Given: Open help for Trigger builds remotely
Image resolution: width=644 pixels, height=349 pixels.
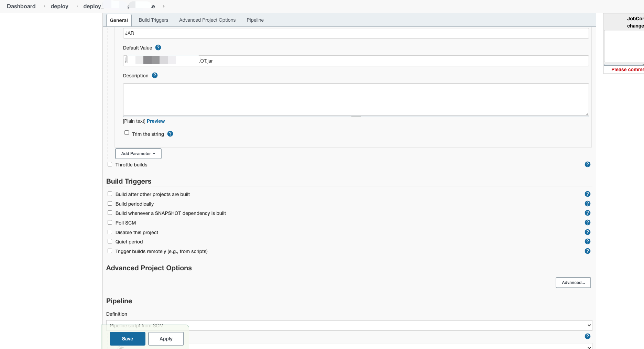Looking at the screenshot, I should click(x=588, y=251).
